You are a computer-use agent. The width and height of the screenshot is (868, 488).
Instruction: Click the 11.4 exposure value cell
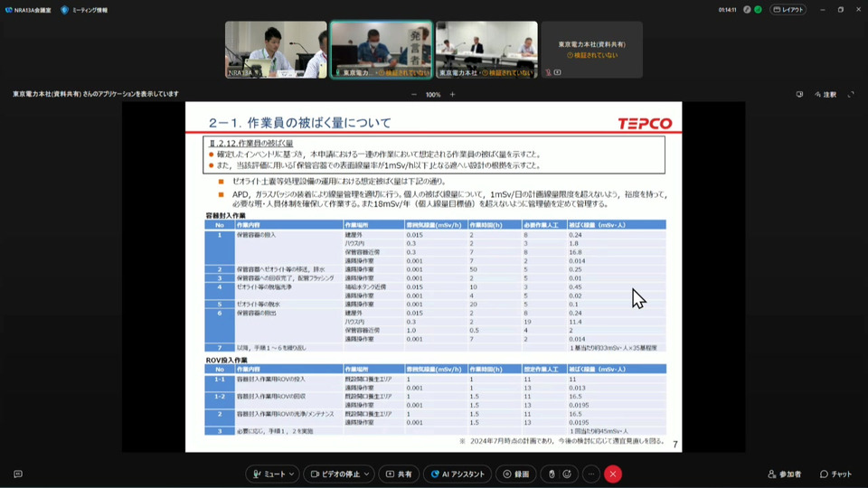575,322
